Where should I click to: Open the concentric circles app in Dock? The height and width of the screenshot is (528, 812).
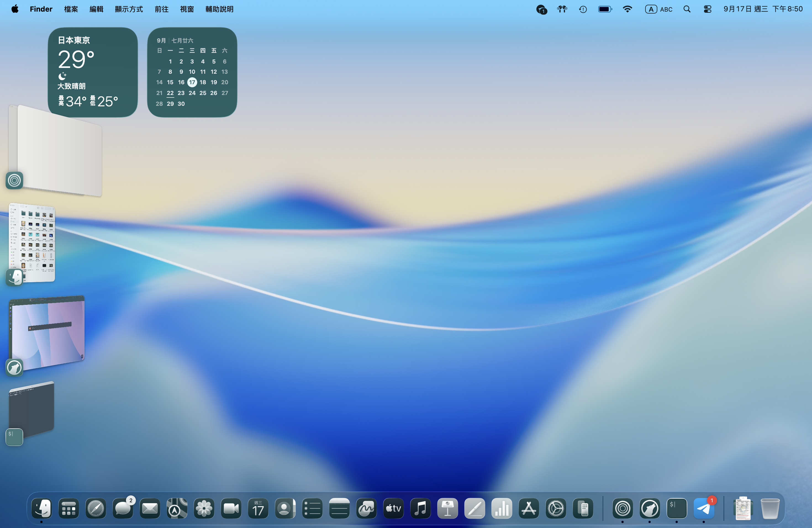[x=623, y=509]
